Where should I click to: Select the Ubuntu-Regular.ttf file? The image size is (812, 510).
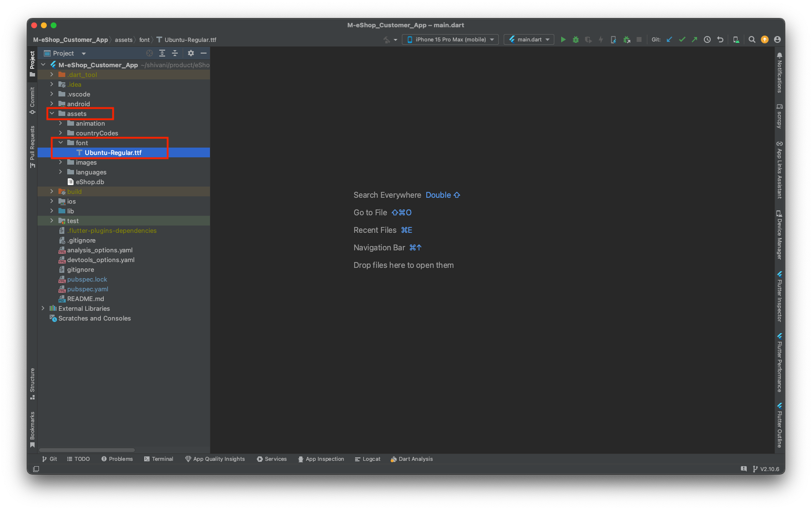tap(124, 152)
